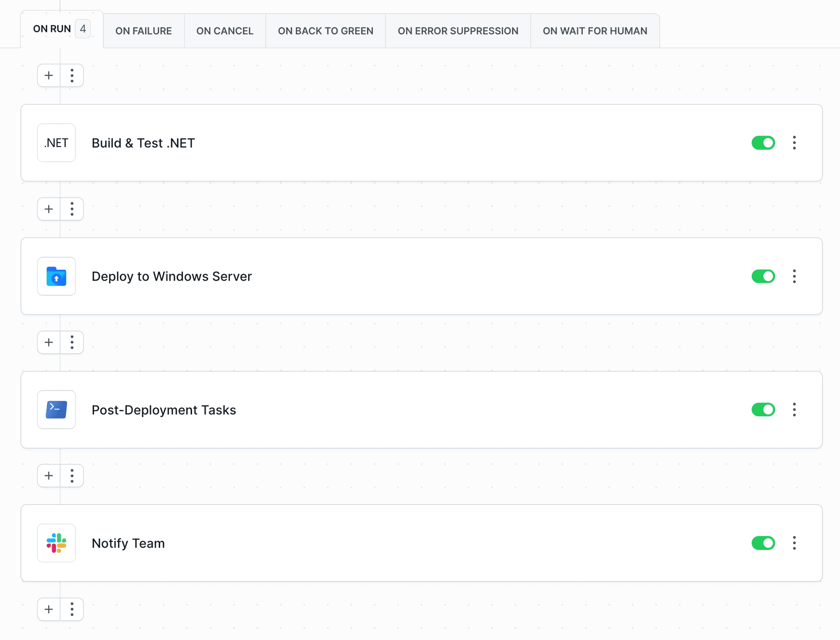
Task: Click the PowerShell terminal icon on Post-Deployment Tasks
Action: tap(56, 410)
